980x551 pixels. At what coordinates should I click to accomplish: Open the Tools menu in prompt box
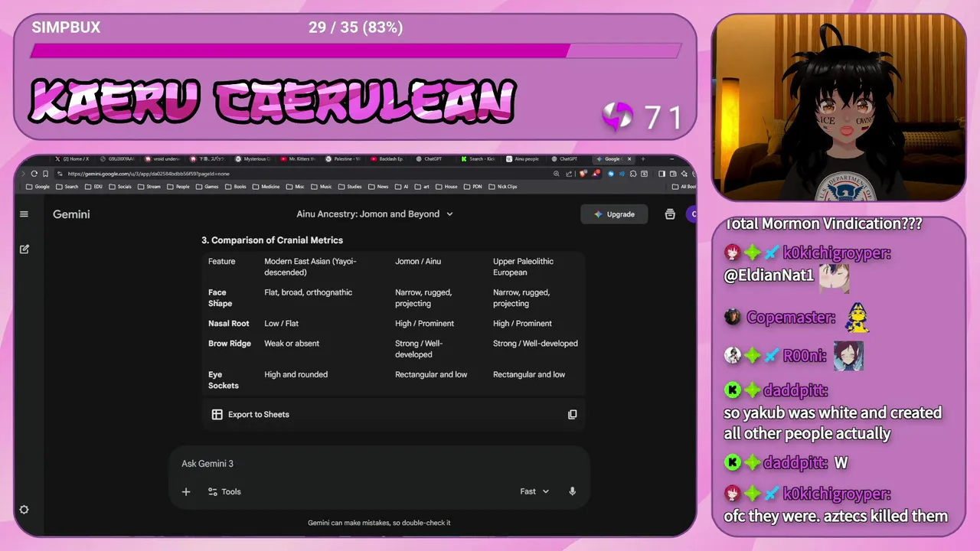[x=224, y=492]
